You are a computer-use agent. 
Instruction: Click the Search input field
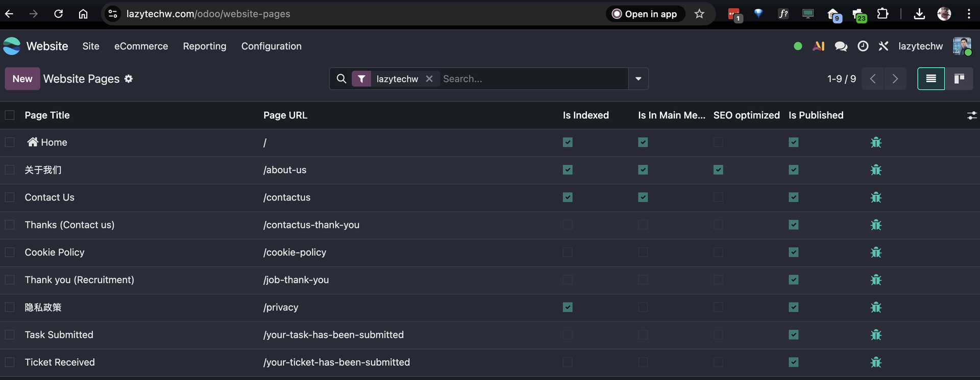pos(533,79)
